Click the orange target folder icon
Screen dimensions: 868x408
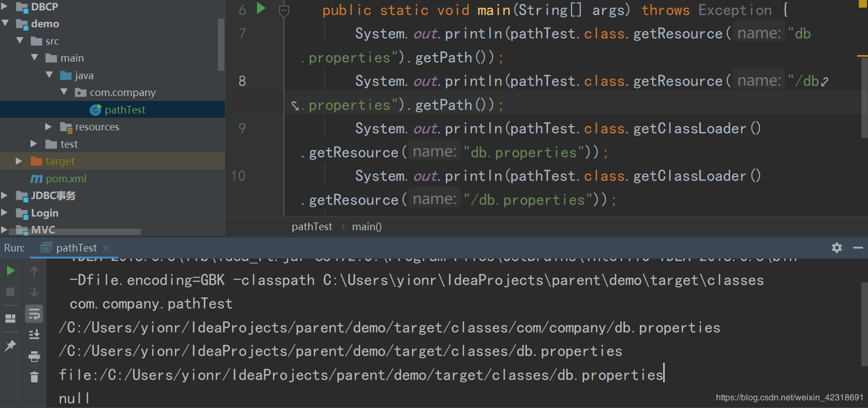37,161
